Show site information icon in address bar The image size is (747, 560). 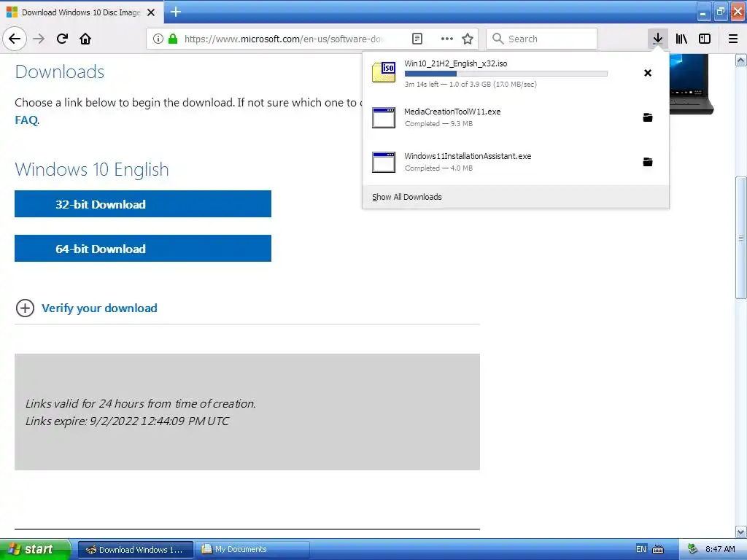click(x=158, y=39)
